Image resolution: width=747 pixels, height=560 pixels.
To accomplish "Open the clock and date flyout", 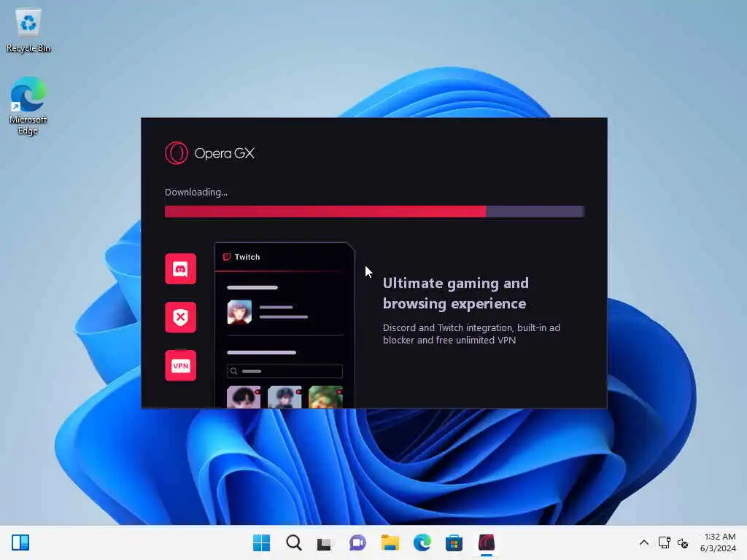I will (x=719, y=542).
